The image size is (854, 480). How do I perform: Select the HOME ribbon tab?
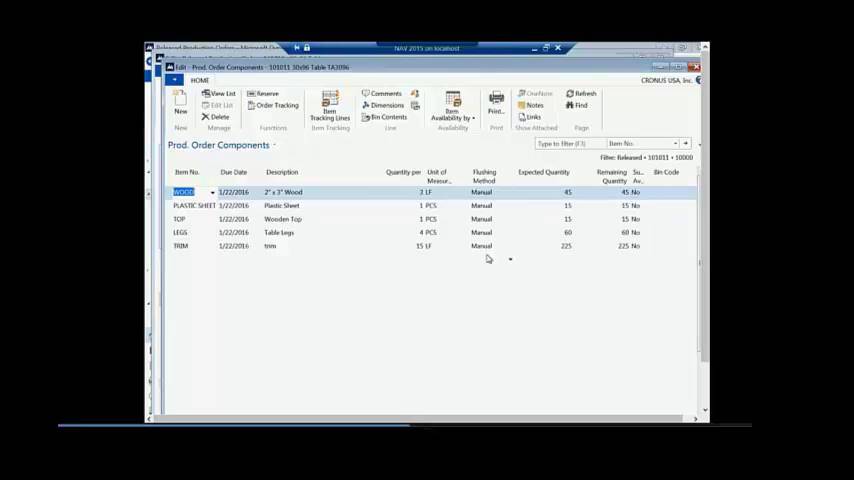[x=199, y=80]
